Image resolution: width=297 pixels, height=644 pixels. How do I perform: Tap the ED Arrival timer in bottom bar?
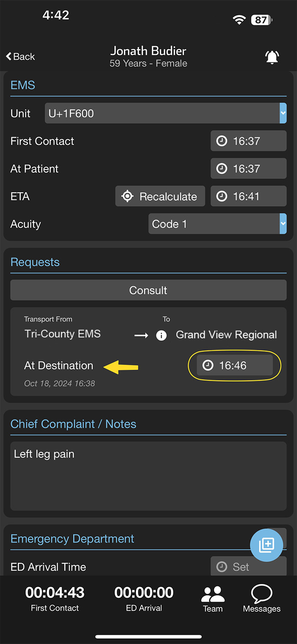[x=144, y=598]
